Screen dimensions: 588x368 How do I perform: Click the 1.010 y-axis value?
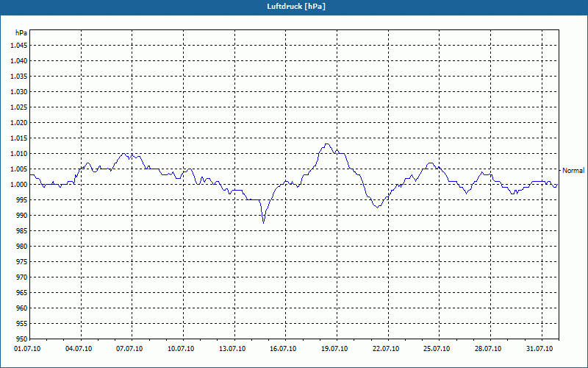(x=19, y=154)
